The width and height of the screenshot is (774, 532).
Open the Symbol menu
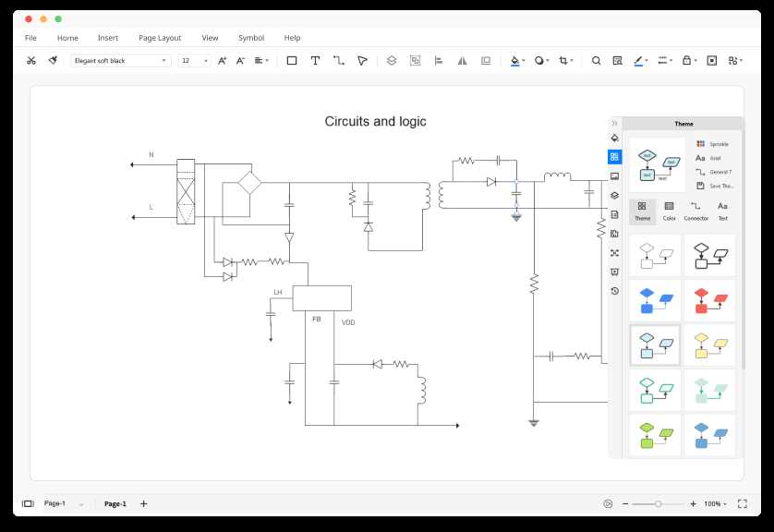251,38
